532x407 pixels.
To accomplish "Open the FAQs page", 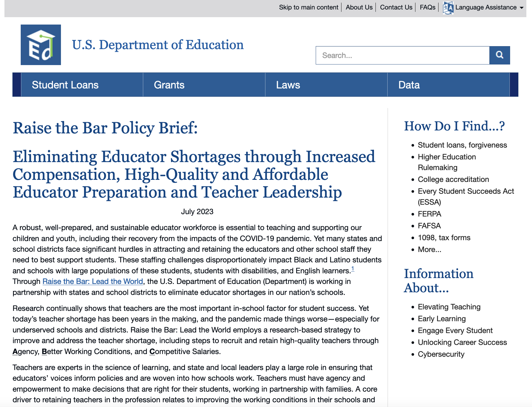I will [x=428, y=7].
